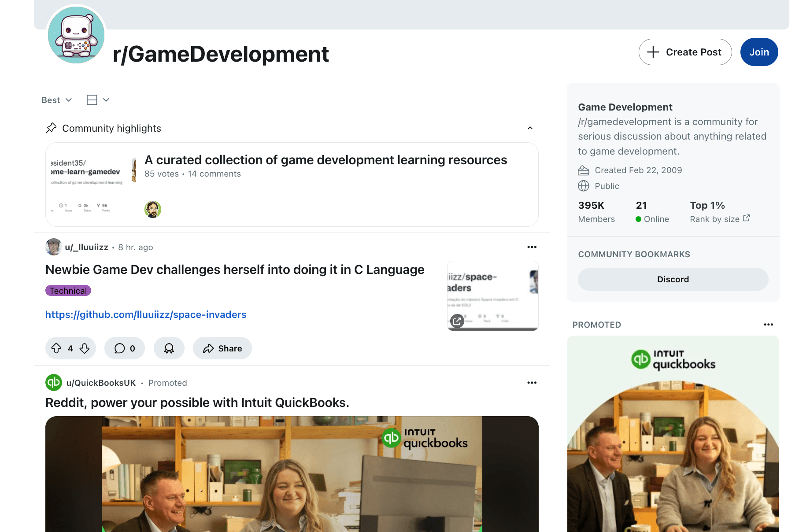Image resolution: width=799 pixels, height=532 pixels.
Task: Click the curated post author avatar
Action: pos(153,209)
